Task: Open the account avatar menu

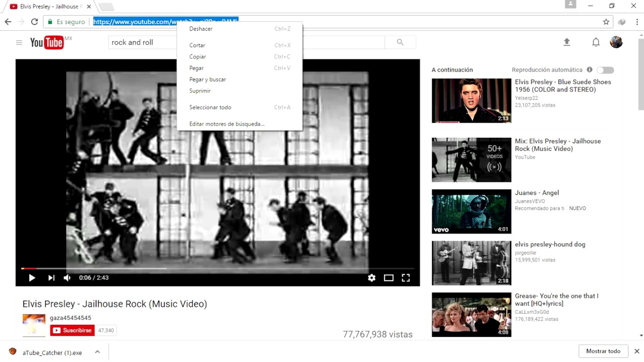Action: coord(616,42)
